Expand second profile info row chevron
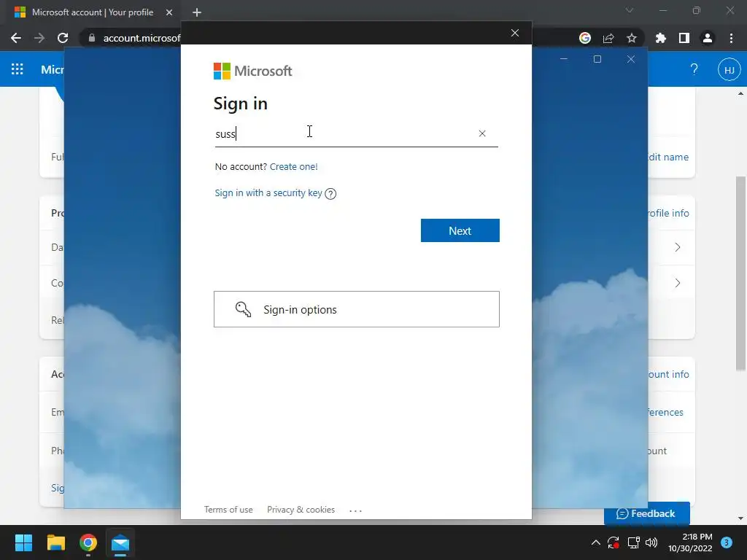The width and height of the screenshot is (747, 560). (678, 283)
